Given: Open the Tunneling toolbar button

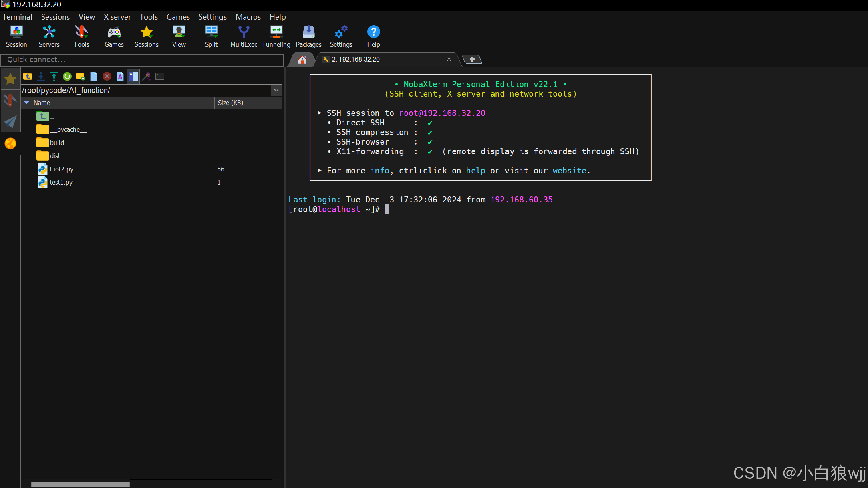Looking at the screenshot, I should coord(276,36).
